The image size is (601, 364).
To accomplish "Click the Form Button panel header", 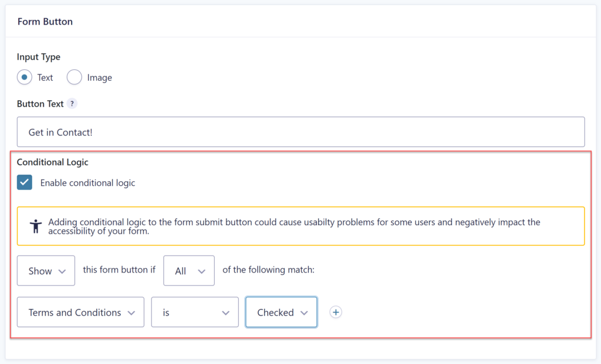I will tap(45, 21).
